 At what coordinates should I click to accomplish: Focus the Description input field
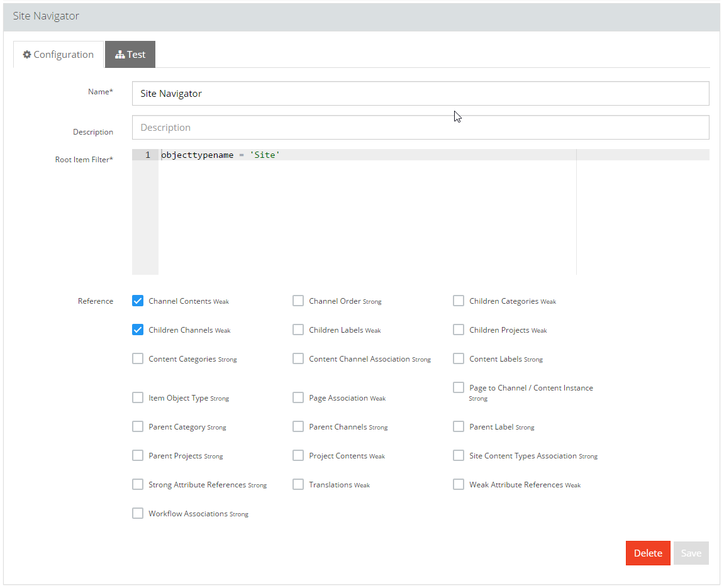[x=421, y=128]
